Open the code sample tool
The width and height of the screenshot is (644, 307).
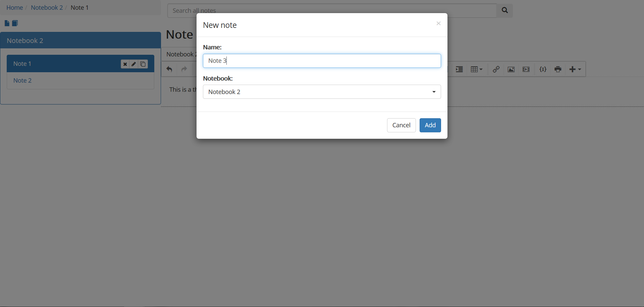[x=543, y=69]
